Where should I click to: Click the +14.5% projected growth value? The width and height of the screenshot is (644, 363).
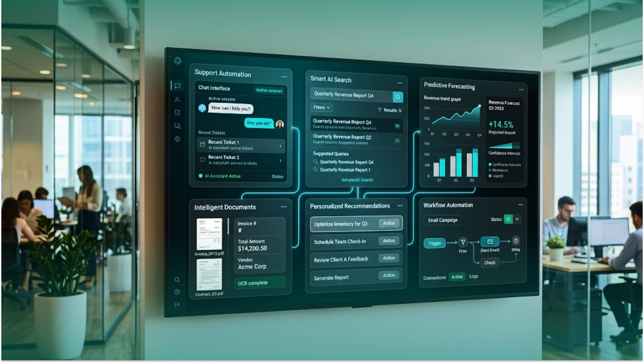pos(501,124)
